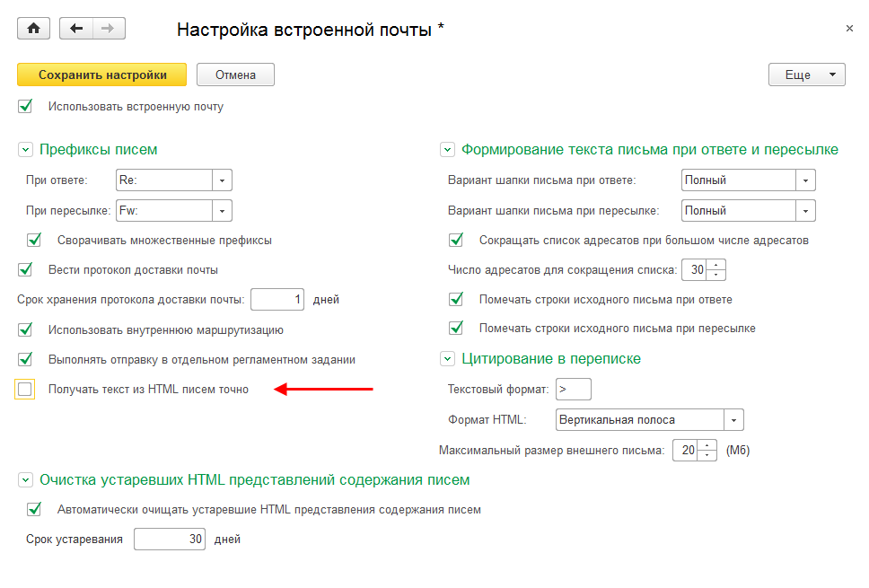Toggle Сворачивать множественные префиксы checkbox

point(34,241)
